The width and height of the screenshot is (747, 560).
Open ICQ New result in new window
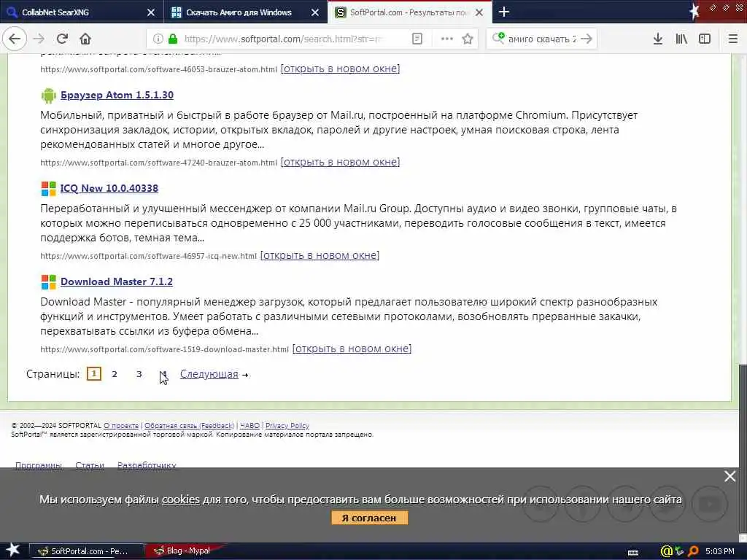[x=320, y=255]
